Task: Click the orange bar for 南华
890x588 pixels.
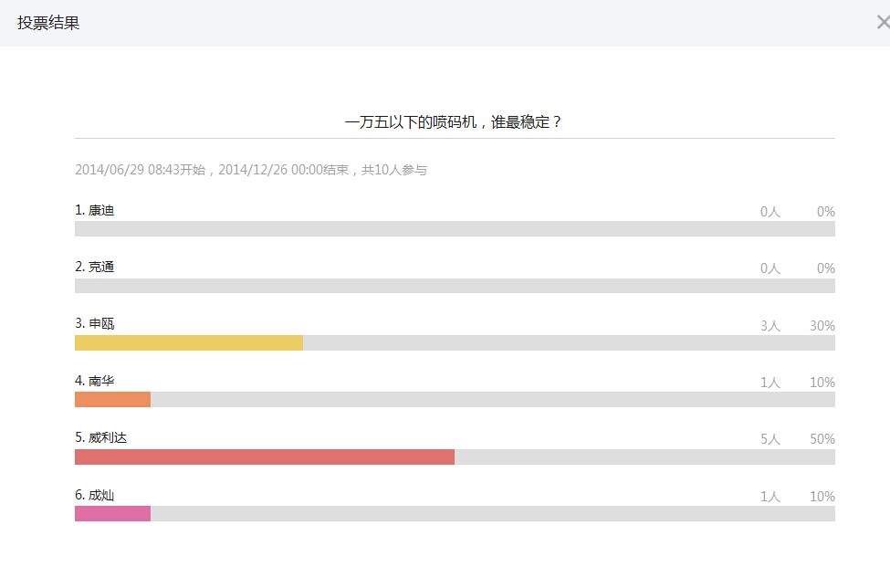Action: (x=113, y=400)
